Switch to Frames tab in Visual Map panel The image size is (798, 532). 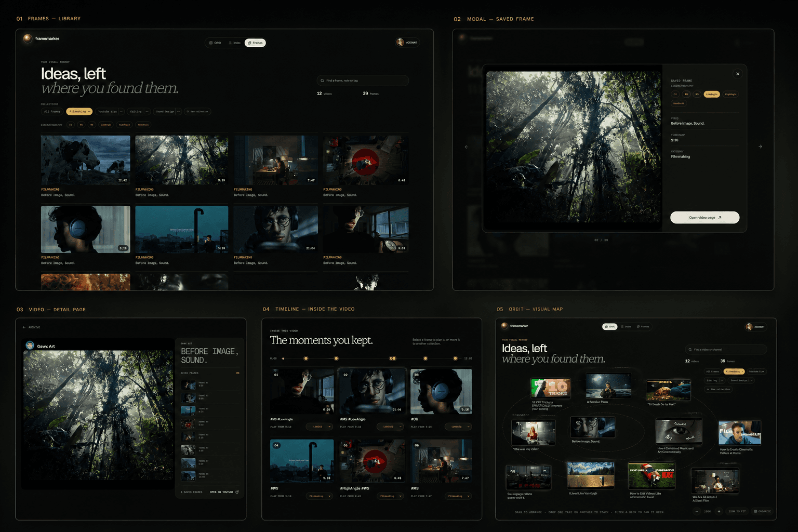643,327
